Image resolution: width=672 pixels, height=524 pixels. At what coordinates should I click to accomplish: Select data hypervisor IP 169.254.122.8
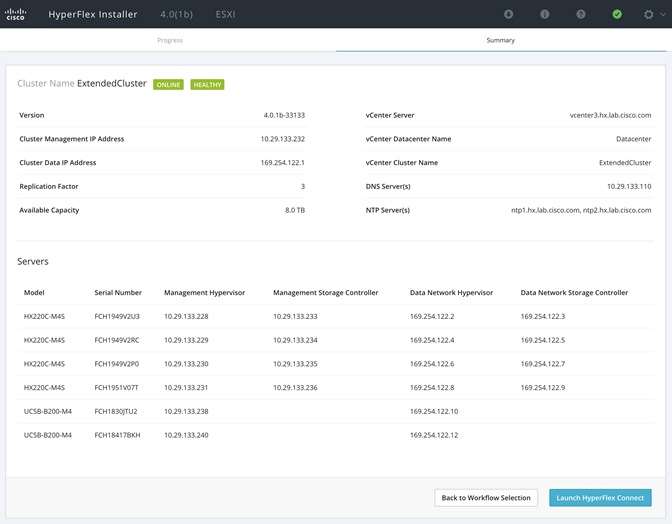click(x=432, y=388)
